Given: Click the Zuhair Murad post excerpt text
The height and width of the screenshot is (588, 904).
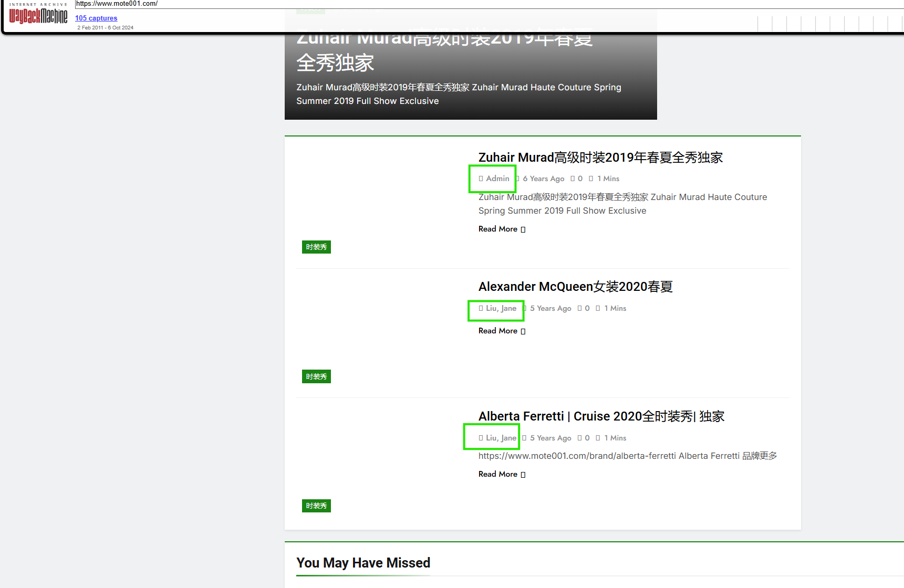Looking at the screenshot, I should point(622,204).
